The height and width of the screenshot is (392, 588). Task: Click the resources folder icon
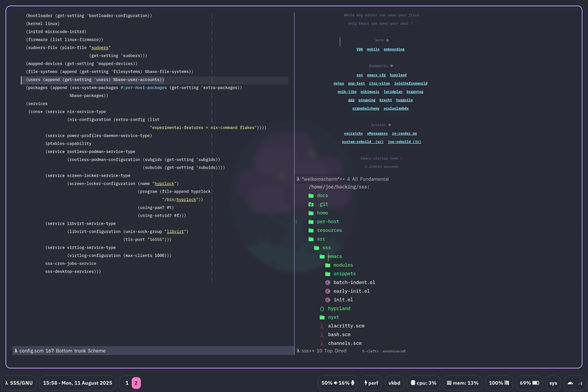(311, 230)
